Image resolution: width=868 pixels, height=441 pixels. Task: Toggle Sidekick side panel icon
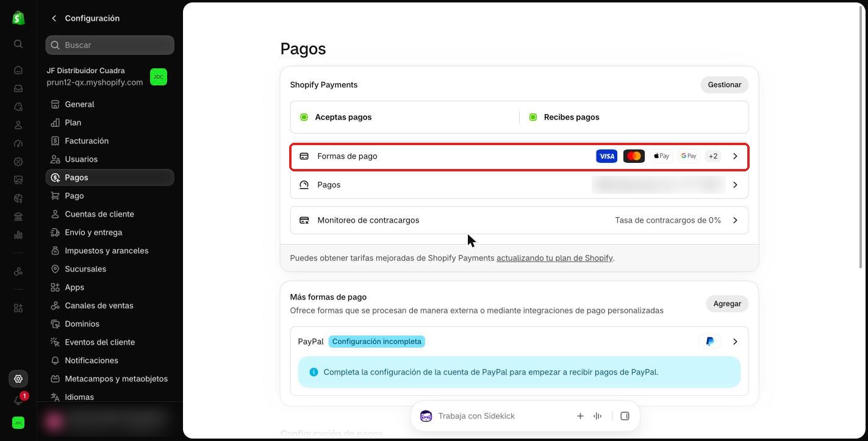[x=625, y=416]
